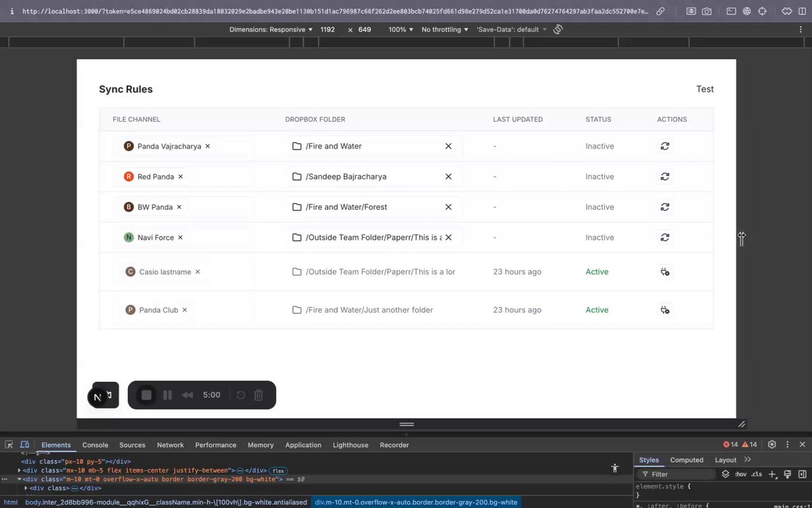
Task: Copy page link from address bar
Action: [660, 11]
